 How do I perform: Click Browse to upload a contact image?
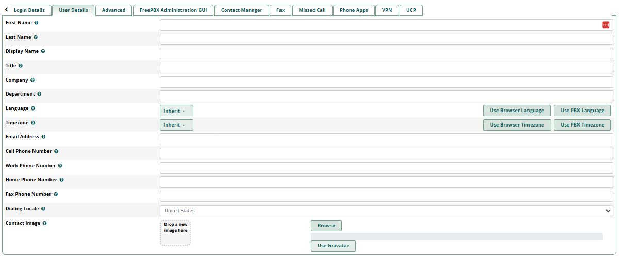tap(326, 226)
